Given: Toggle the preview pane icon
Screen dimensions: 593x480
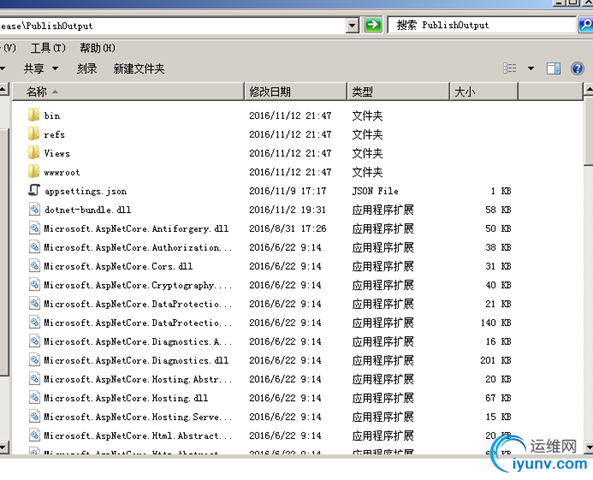Looking at the screenshot, I should coord(554,68).
